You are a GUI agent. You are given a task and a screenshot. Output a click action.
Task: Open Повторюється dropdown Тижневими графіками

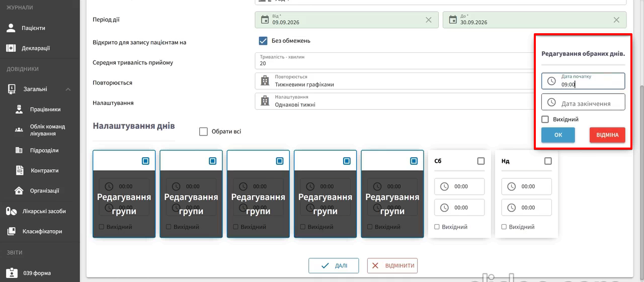pos(395,81)
